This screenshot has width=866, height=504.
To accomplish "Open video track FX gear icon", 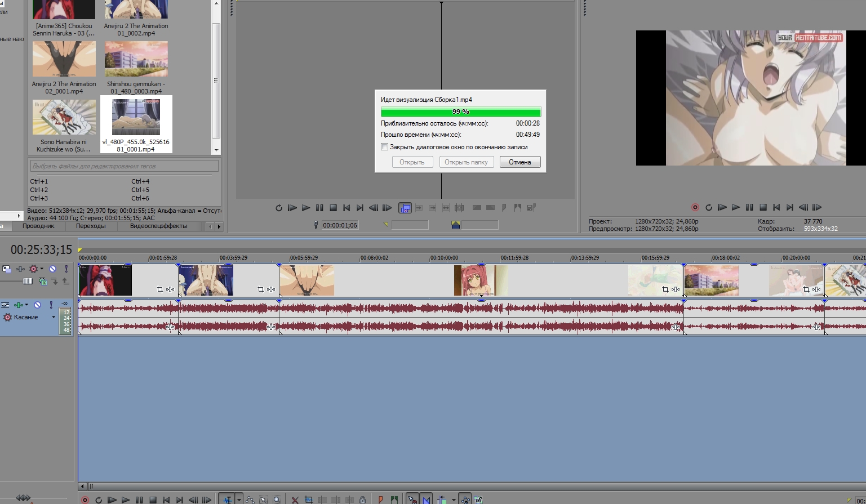I will [x=33, y=269].
